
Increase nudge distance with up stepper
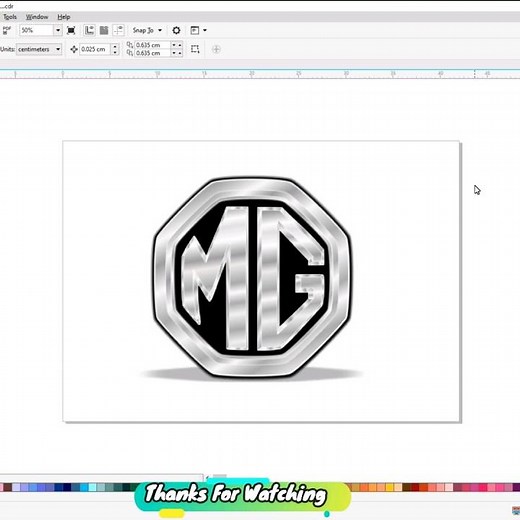point(115,47)
